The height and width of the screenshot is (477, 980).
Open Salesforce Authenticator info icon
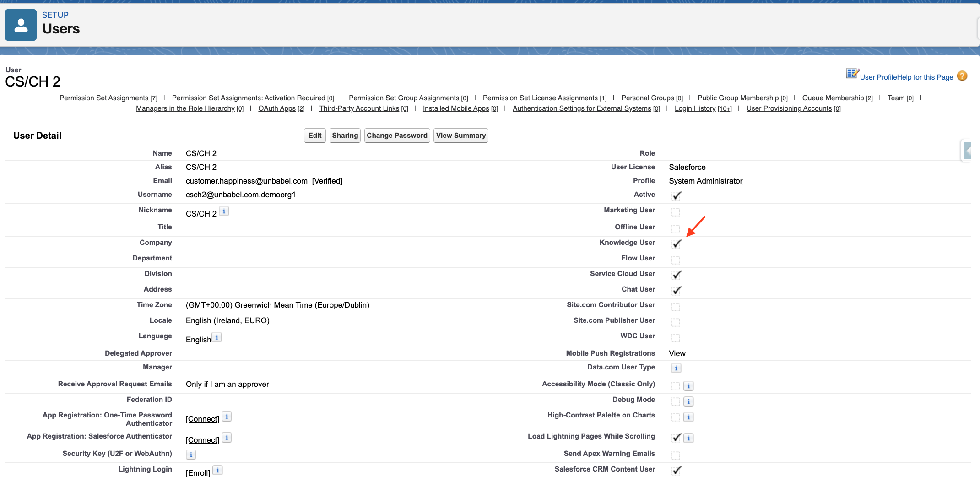point(227,438)
